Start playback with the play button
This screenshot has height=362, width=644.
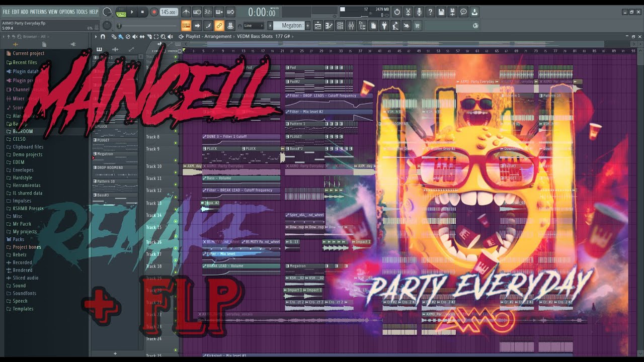click(x=132, y=12)
